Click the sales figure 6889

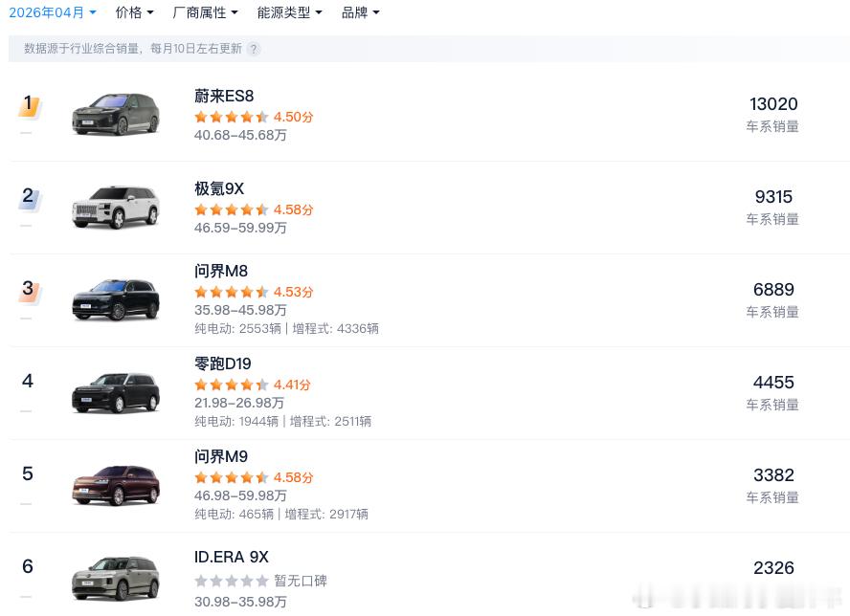coord(773,290)
